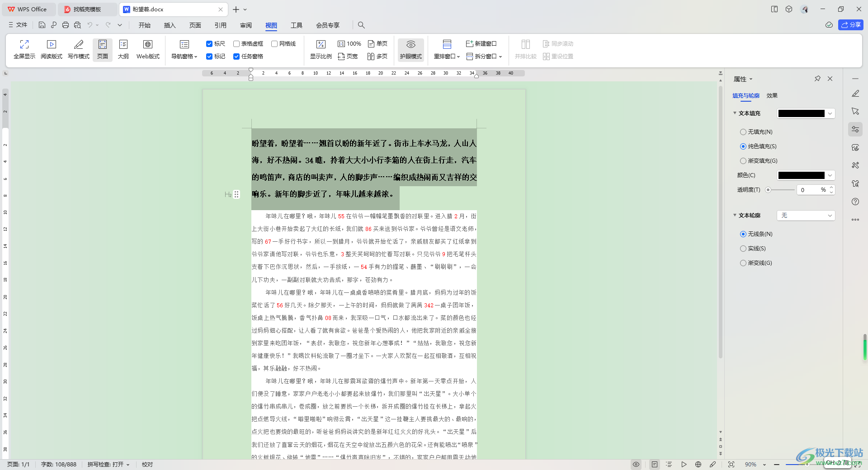Collapse the Text Fill (文本填充) section
This screenshot has width=868, height=470.
click(735, 113)
